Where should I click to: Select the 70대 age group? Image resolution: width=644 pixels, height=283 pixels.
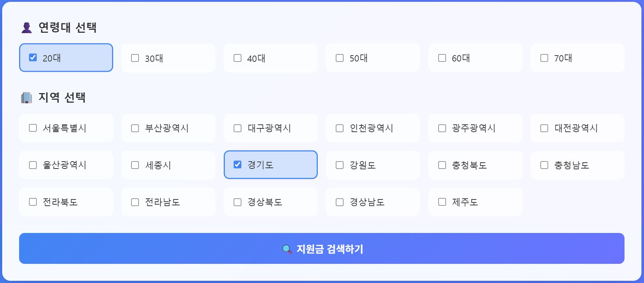(544, 58)
